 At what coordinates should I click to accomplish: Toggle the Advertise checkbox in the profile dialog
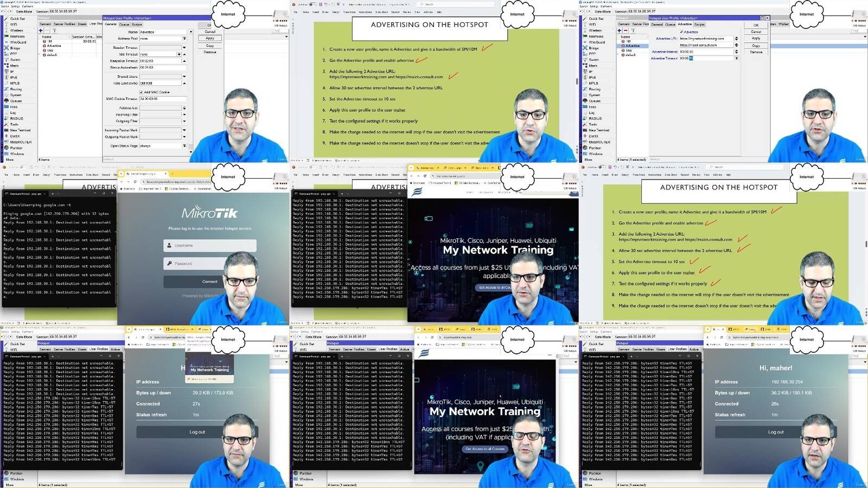click(681, 32)
